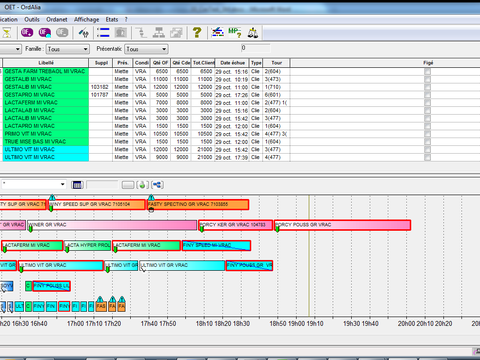
Task: Select the PRIMO VIT MI VRAC label cell
Action: pyautogui.click(x=46, y=134)
